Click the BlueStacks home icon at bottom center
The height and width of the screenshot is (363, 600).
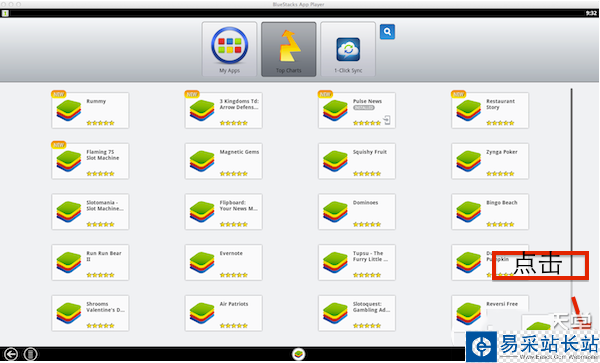coord(298,354)
